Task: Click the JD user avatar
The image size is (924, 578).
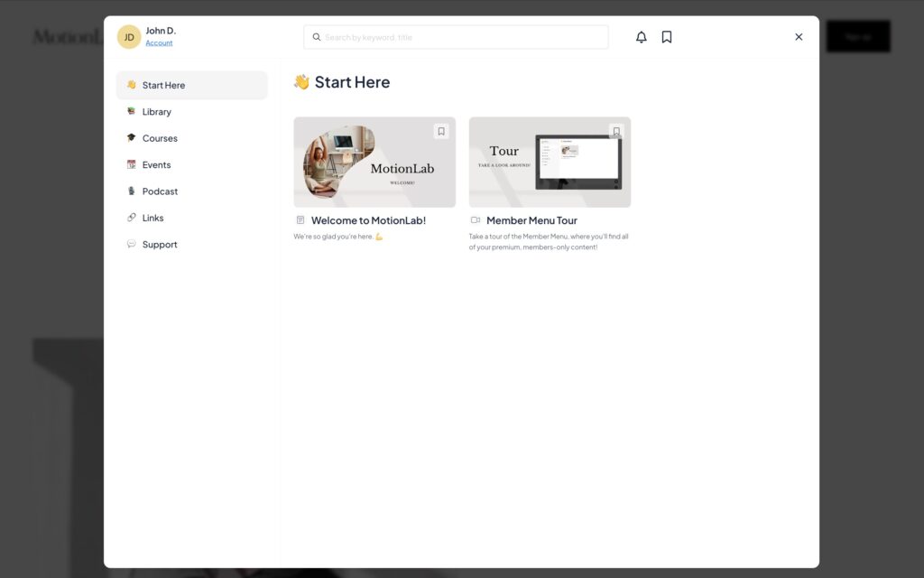Action: click(x=129, y=37)
